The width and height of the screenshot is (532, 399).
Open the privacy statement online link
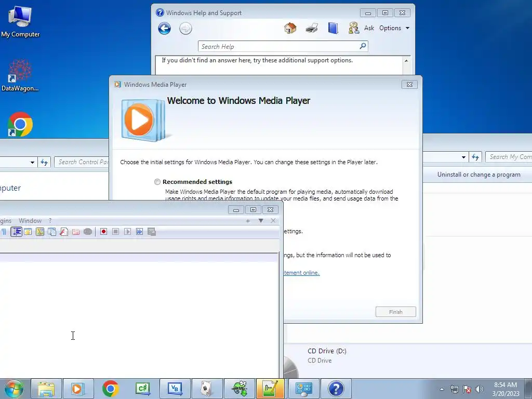coord(302,273)
